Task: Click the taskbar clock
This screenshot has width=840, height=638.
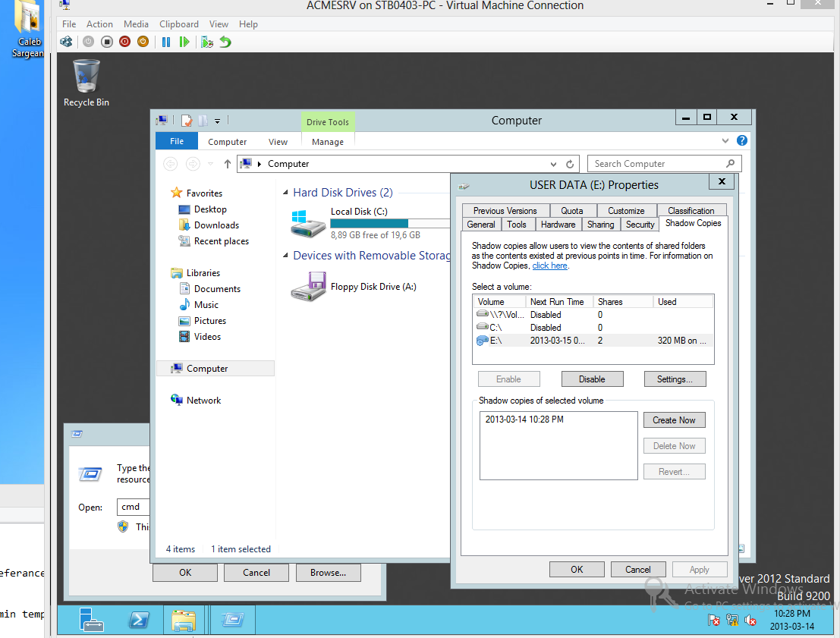Action: pyautogui.click(x=791, y=620)
